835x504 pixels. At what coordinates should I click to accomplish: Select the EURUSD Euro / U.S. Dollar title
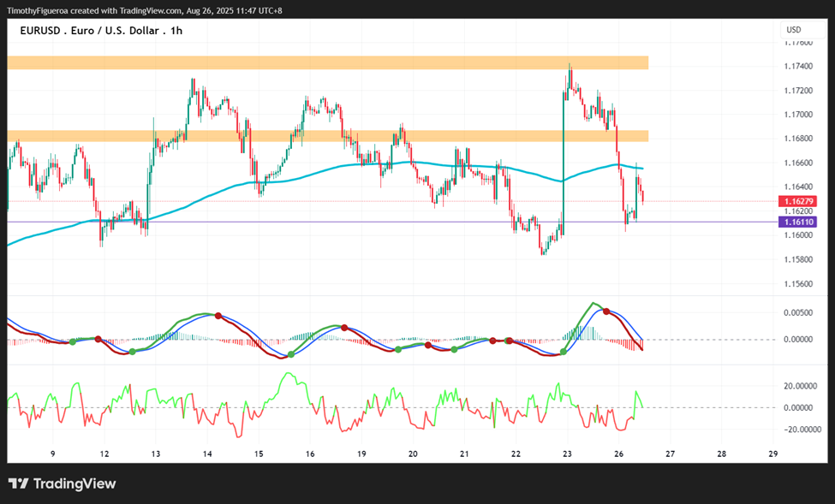click(101, 31)
